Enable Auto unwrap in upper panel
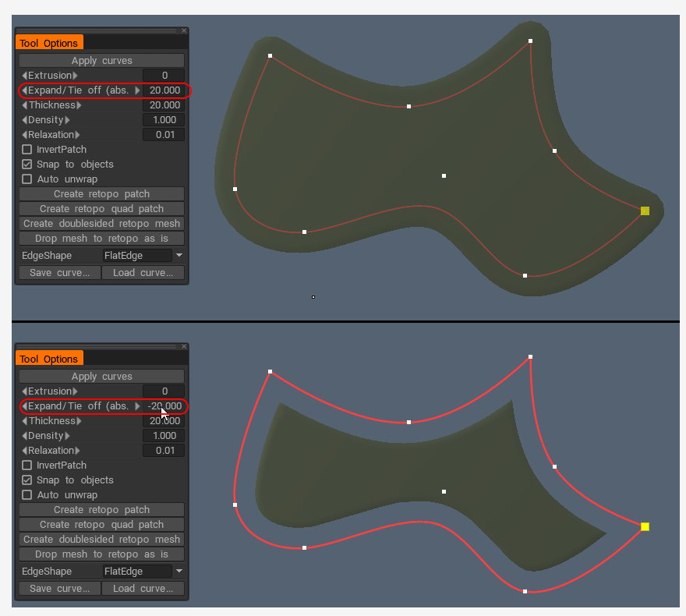The height and width of the screenshot is (616, 686). 27,179
